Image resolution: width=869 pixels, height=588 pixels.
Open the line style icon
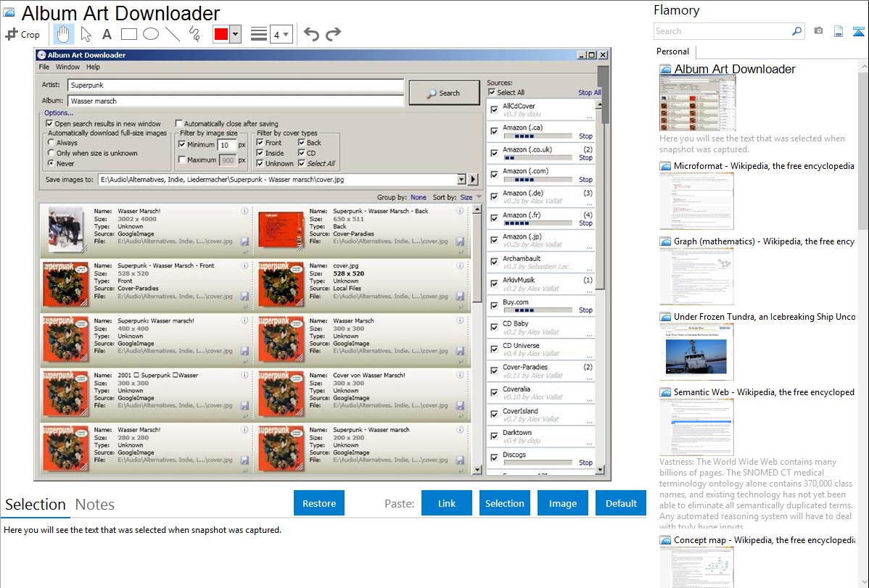(x=258, y=34)
